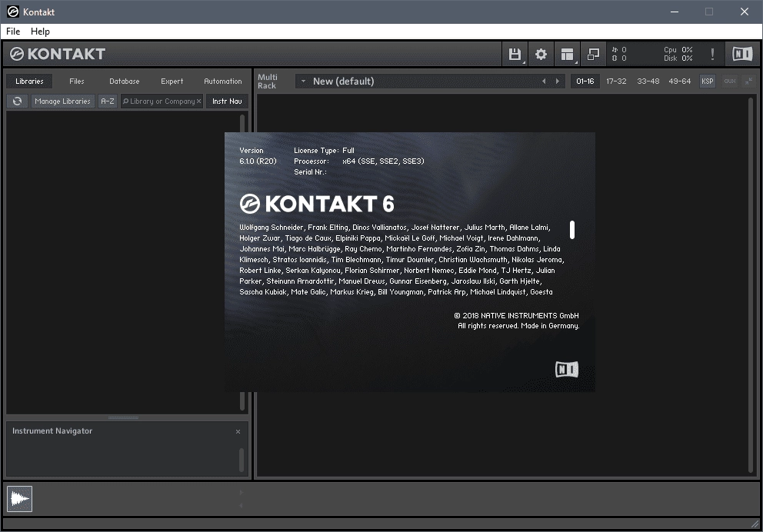Click the pane splitter handle above Instrument Navigator

[x=123, y=417]
